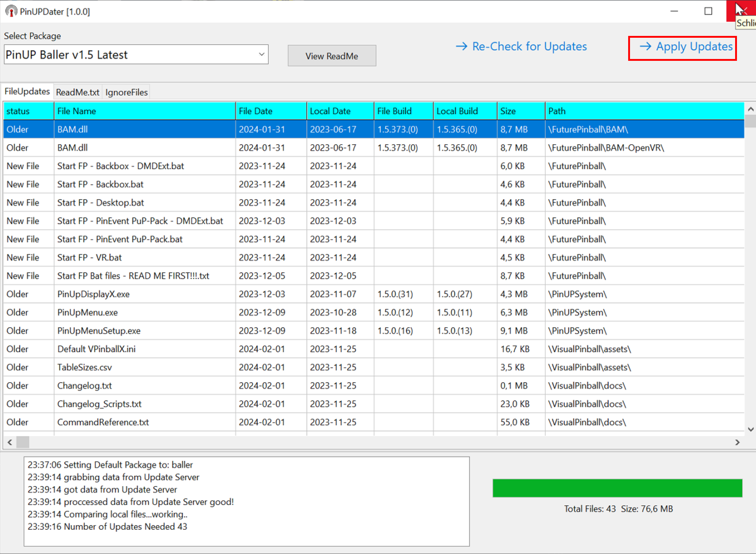
Task: Open the ReadMe.txt tab
Action: (x=78, y=92)
